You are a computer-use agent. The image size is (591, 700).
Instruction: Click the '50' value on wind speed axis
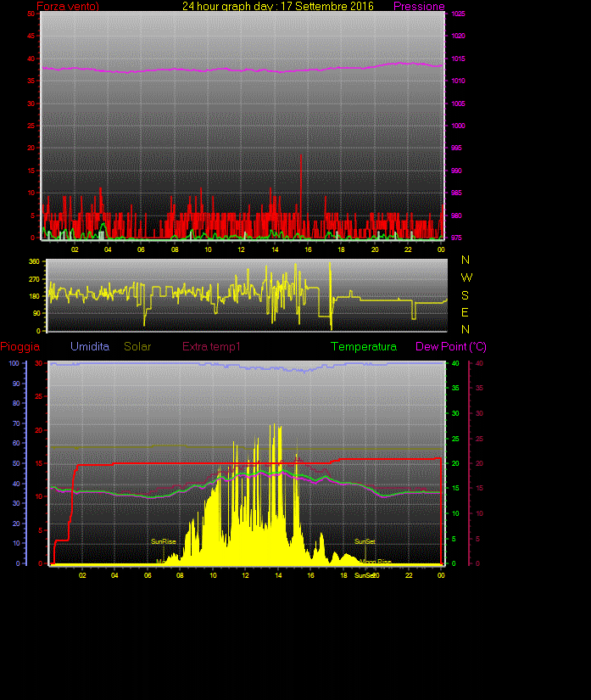pos(31,14)
